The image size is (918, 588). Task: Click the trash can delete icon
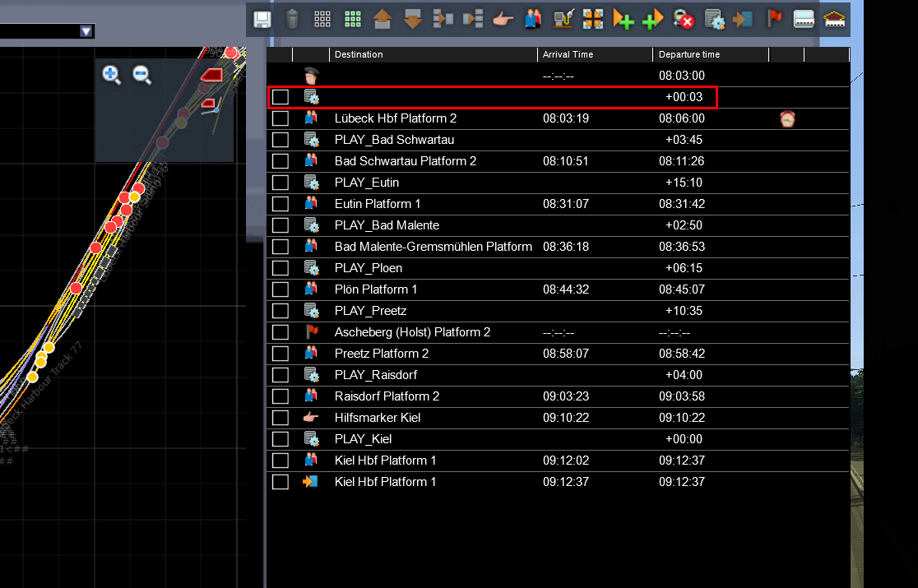click(x=292, y=19)
